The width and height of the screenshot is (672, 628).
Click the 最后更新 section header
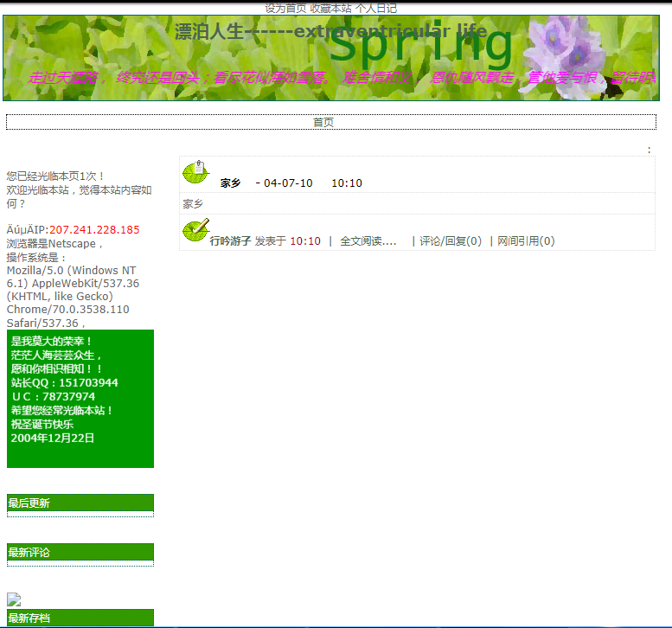[80, 503]
